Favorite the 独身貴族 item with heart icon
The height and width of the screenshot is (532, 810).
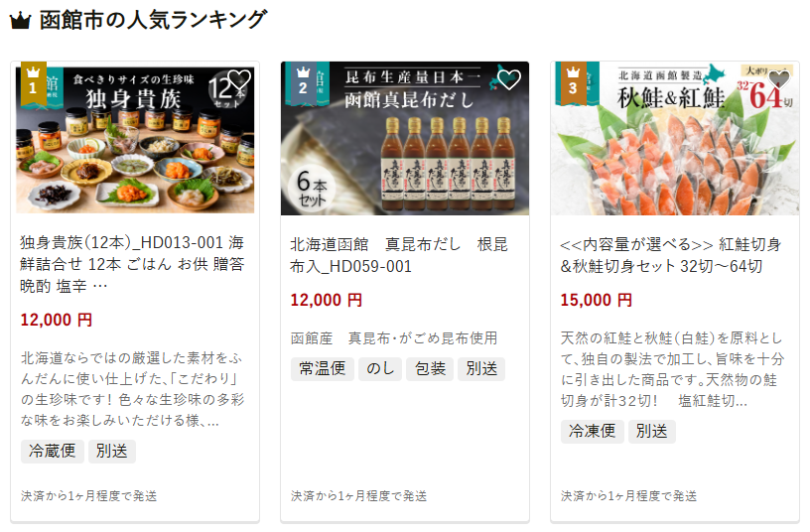pos(239,79)
